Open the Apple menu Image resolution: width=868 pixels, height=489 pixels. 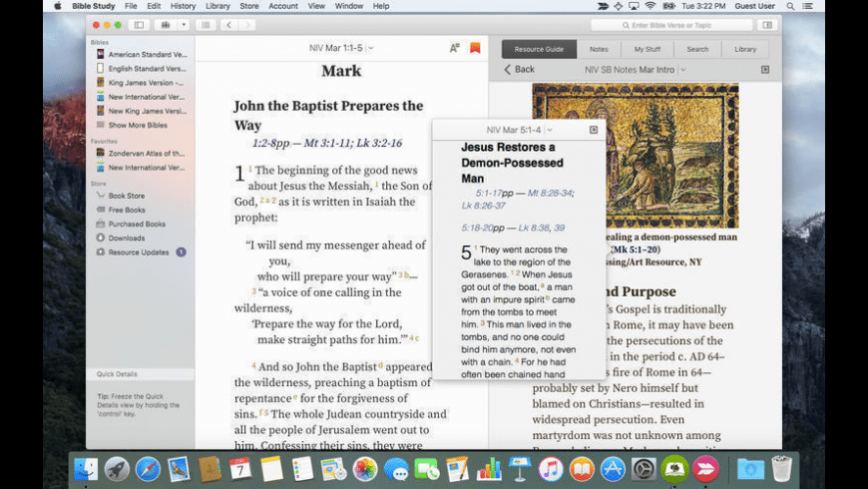58,6
